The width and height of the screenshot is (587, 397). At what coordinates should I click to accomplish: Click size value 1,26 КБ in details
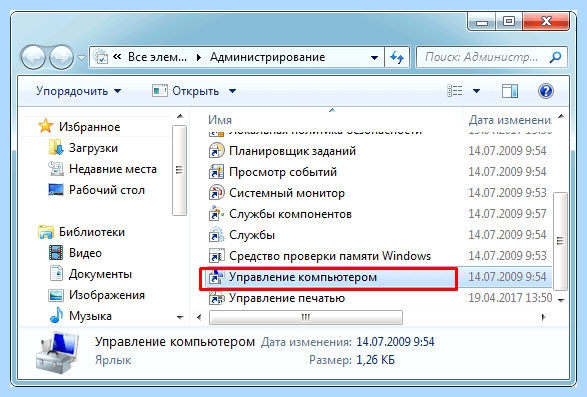pyautogui.click(x=375, y=360)
